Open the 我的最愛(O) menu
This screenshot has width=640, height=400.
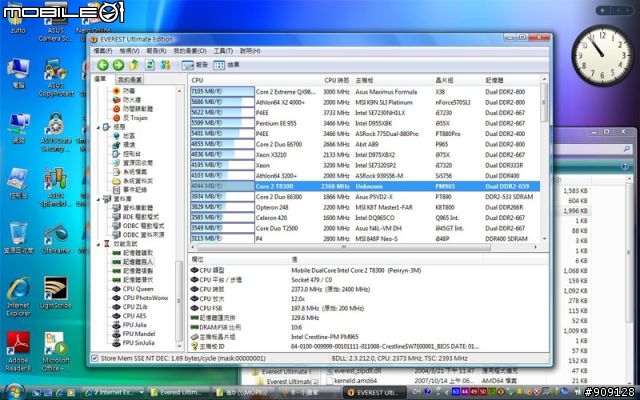[x=190, y=51]
